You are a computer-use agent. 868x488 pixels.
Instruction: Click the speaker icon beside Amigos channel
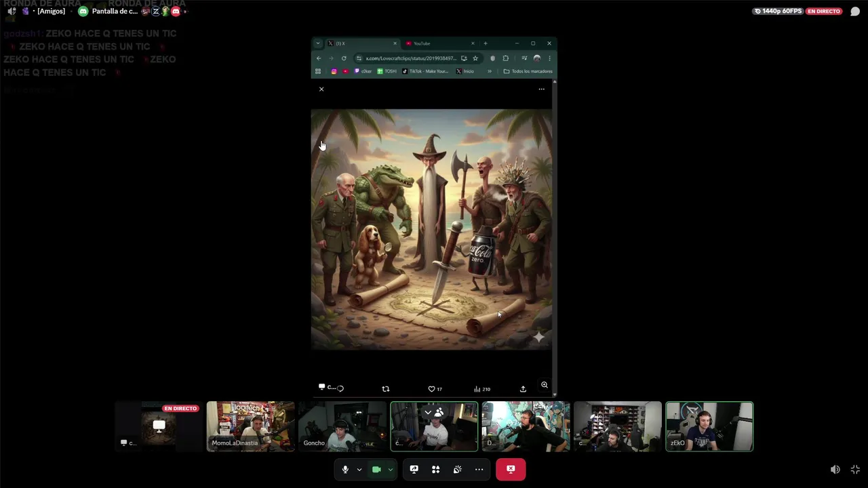pyautogui.click(x=12, y=12)
